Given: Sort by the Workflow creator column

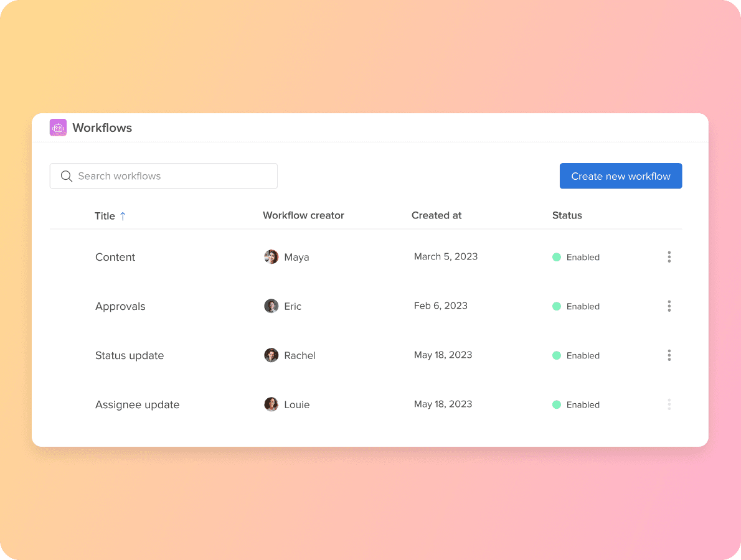Looking at the screenshot, I should pos(303,215).
